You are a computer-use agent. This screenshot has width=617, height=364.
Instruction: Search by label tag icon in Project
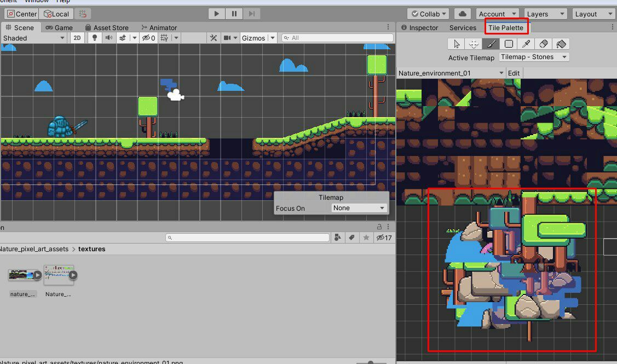352,238
